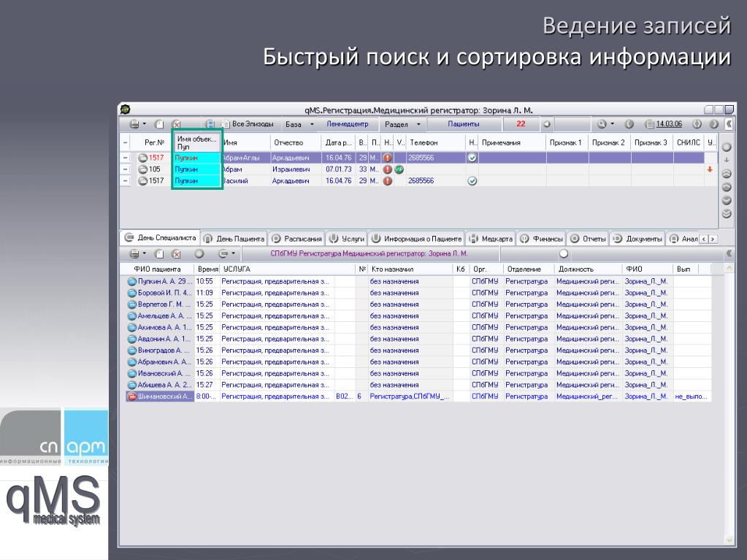This screenshot has height=560, width=747.
Task: Click the print icon in the top toolbar
Action: point(135,124)
